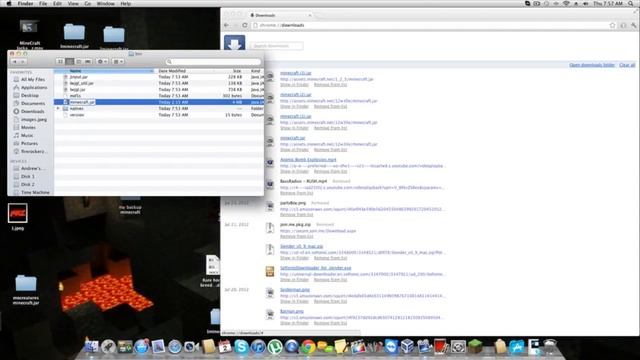This screenshot has height=360, width=640.
Task: Click the Chrome address bar
Action: point(433,25)
